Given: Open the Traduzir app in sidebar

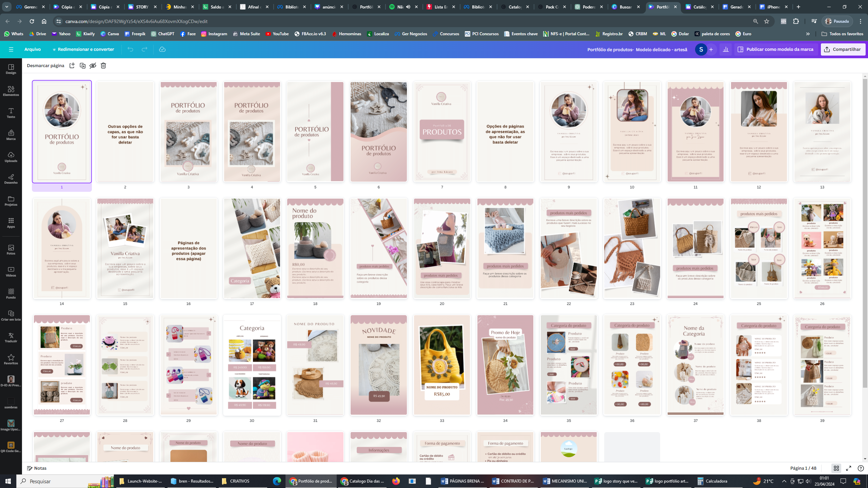Looking at the screenshot, I should tap(11, 338).
